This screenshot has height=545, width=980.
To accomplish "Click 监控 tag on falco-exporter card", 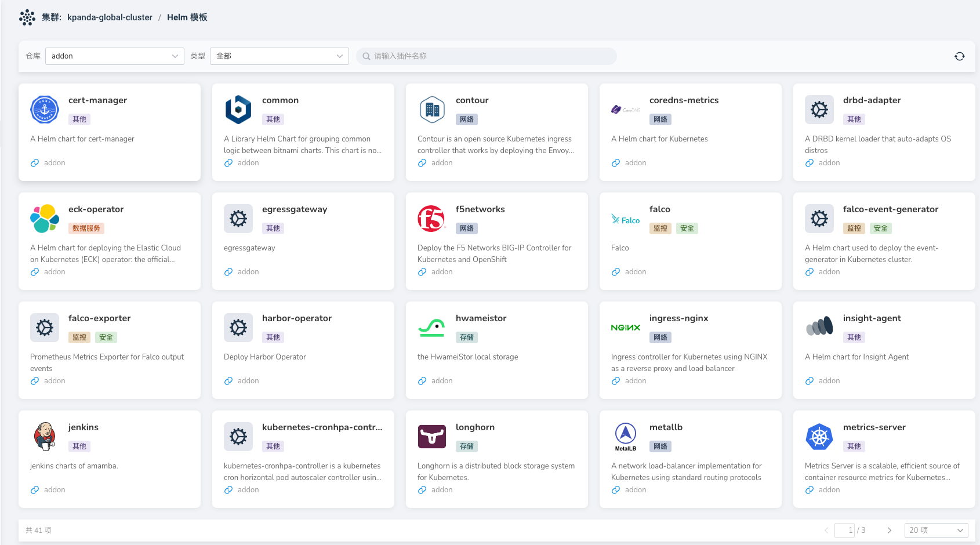I will (x=79, y=337).
